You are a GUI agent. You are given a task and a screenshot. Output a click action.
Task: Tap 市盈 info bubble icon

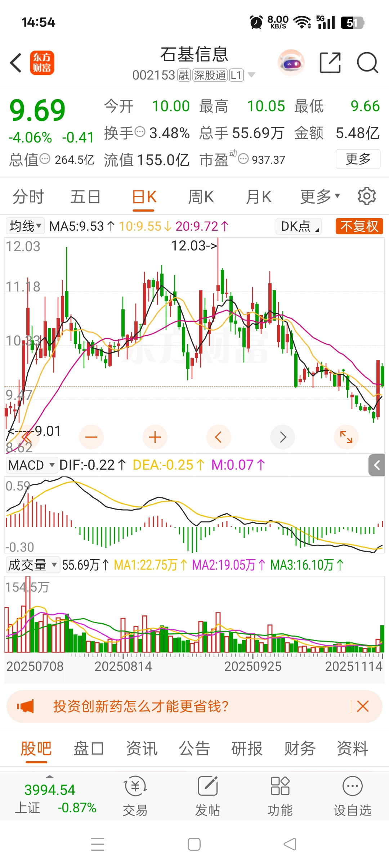[243, 159]
